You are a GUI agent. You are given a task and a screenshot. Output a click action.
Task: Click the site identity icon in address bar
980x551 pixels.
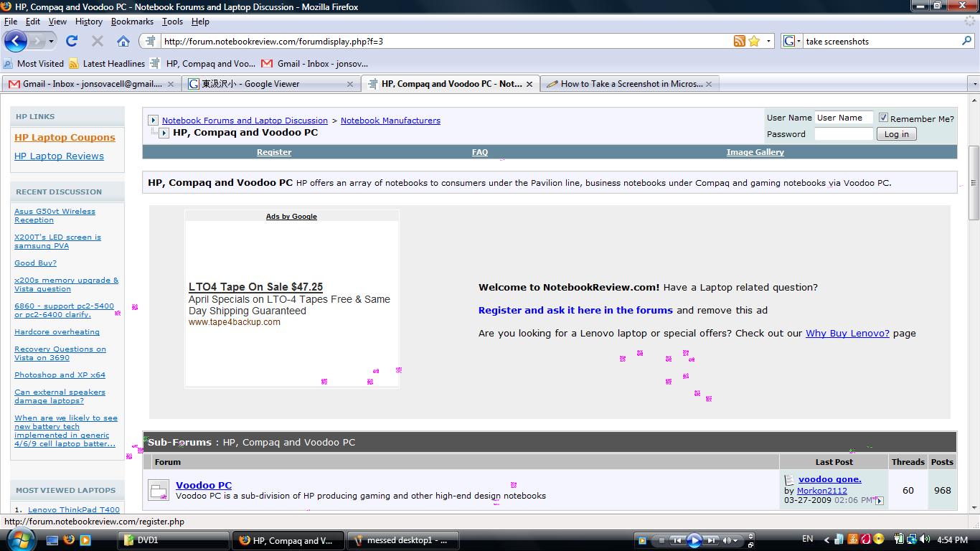tap(151, 41)
